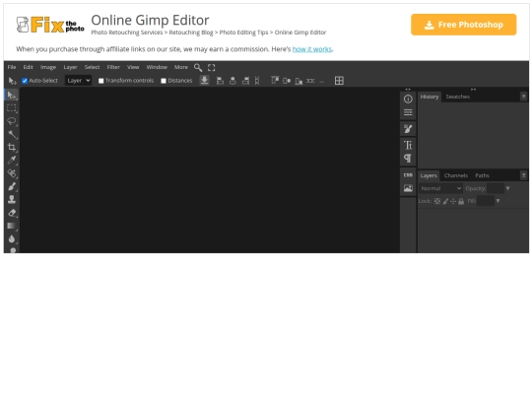The width and height of the screenshot is (532, 399).
Task: Open the View menu
Action: coord(133,67)
